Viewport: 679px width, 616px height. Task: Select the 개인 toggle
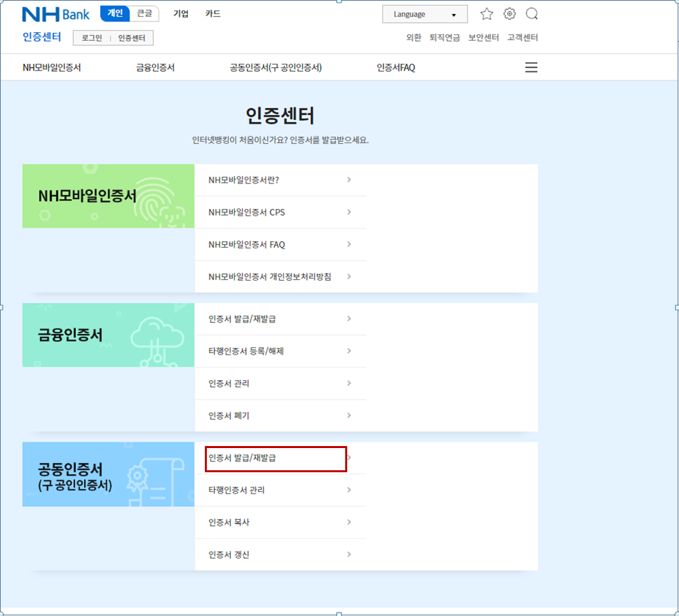click(116, 13)
